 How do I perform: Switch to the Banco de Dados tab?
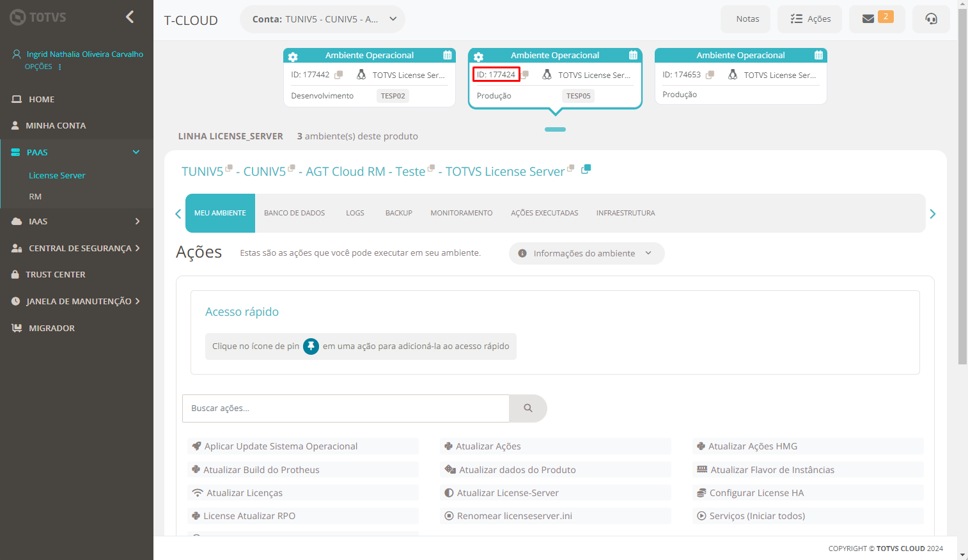click(294, 213)
